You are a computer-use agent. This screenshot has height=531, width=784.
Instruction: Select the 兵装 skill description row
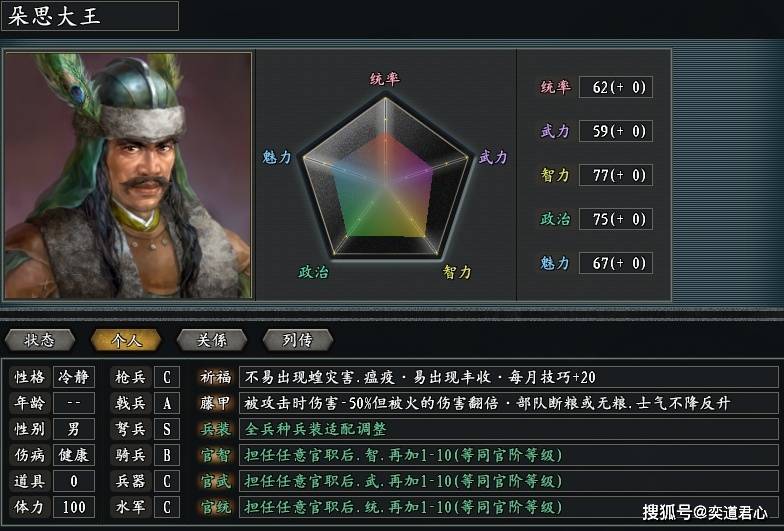tap(508, 429)
